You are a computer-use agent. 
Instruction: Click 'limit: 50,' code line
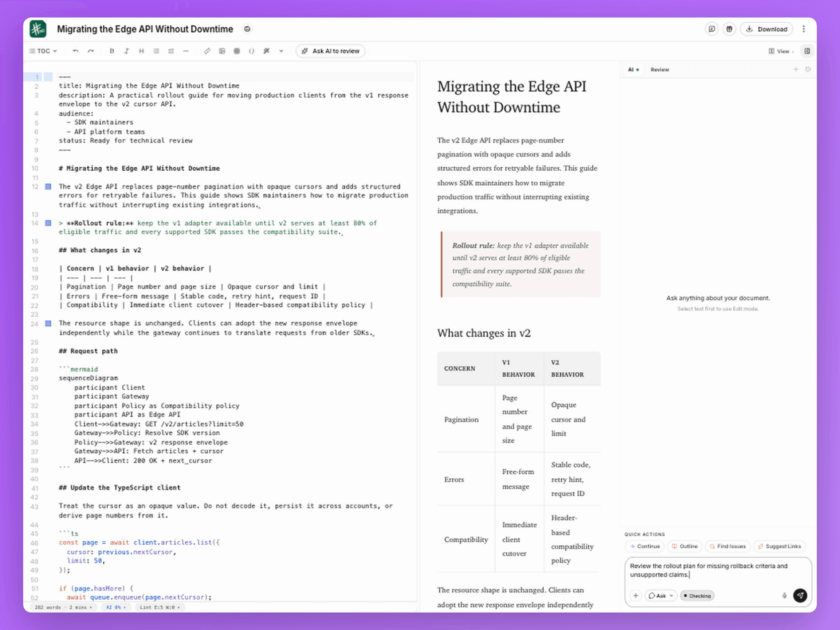(x=86, y=560)
